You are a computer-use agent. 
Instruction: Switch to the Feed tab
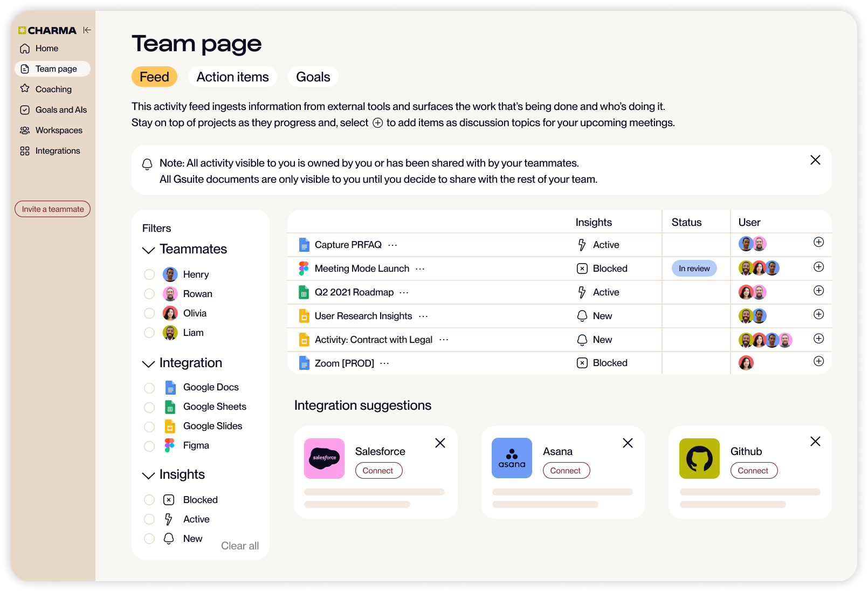coord(154,77)
